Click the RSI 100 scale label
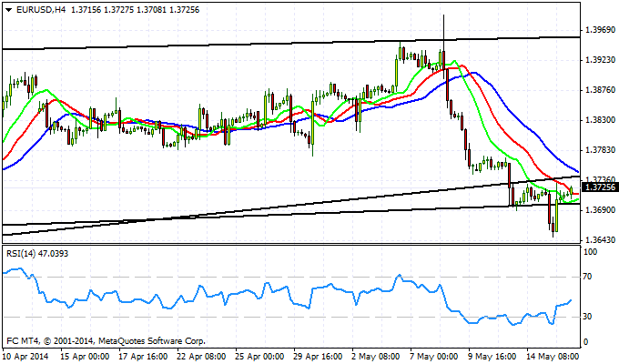This screenshot has height=364, width=619. click(590, 252)
